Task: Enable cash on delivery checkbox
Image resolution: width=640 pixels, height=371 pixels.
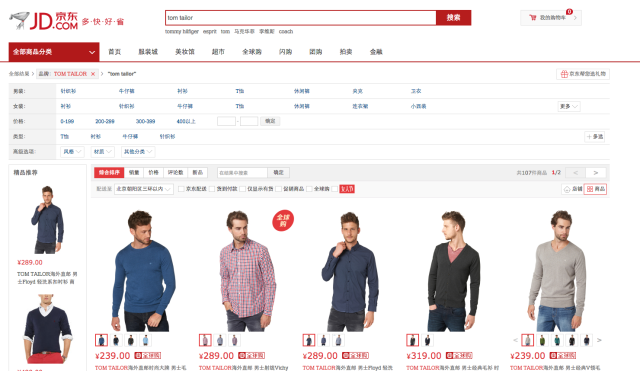Action: (x=212, y=189)
